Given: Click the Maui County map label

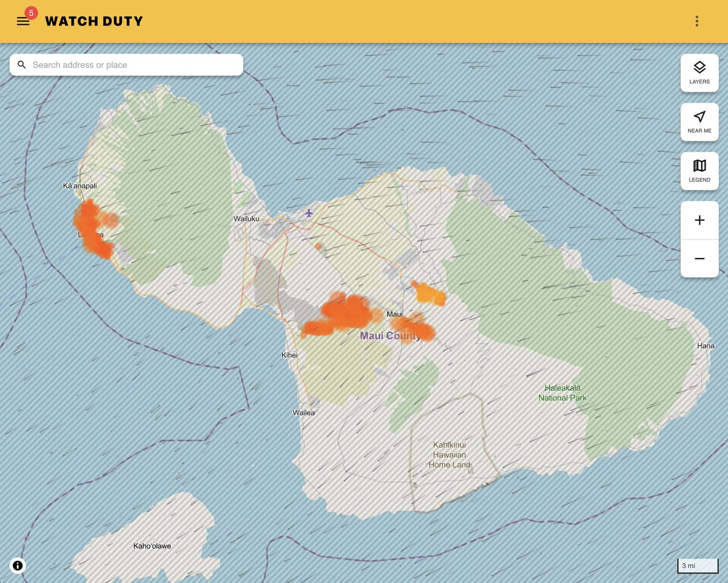Looking at the screenshot, I should click(391, 335).
